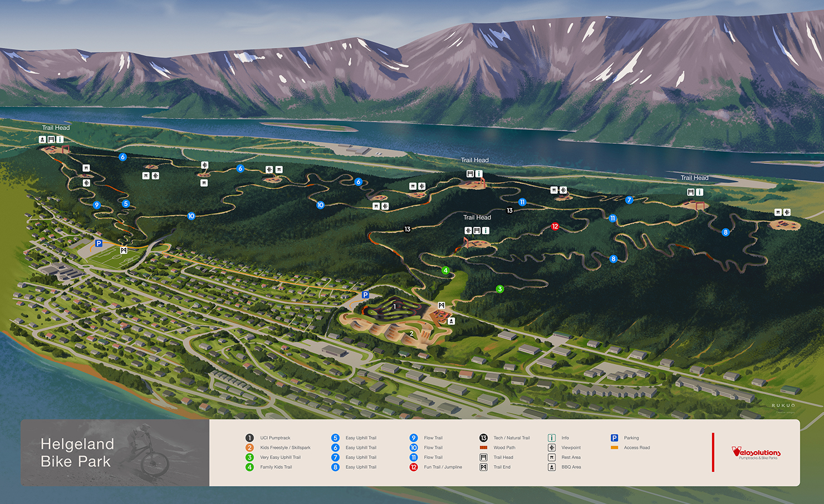Click the Trail End icon at the football field
This screenshot has height=504, width=824.
124,250
